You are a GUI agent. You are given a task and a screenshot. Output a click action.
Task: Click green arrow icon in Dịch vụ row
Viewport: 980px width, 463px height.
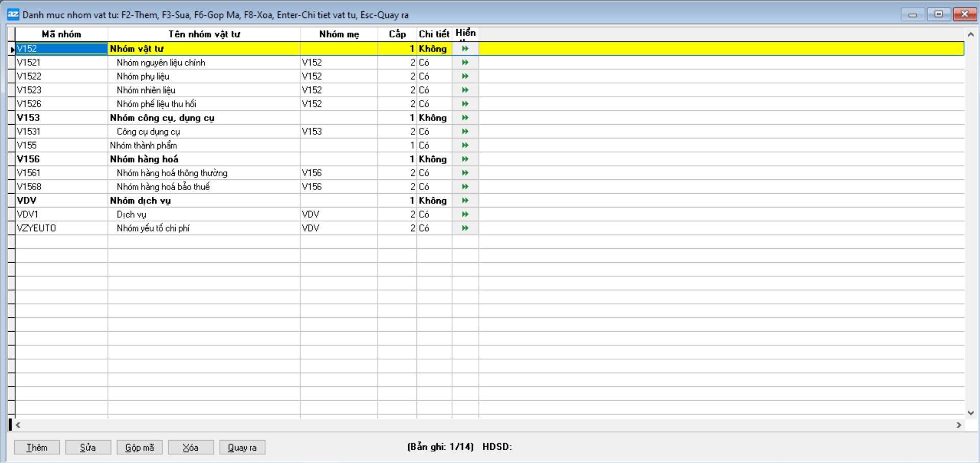[x=465, y=214]
